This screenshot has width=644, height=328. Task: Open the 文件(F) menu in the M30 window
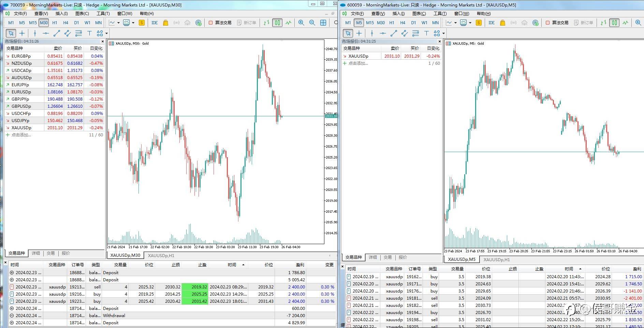point(20,14)
